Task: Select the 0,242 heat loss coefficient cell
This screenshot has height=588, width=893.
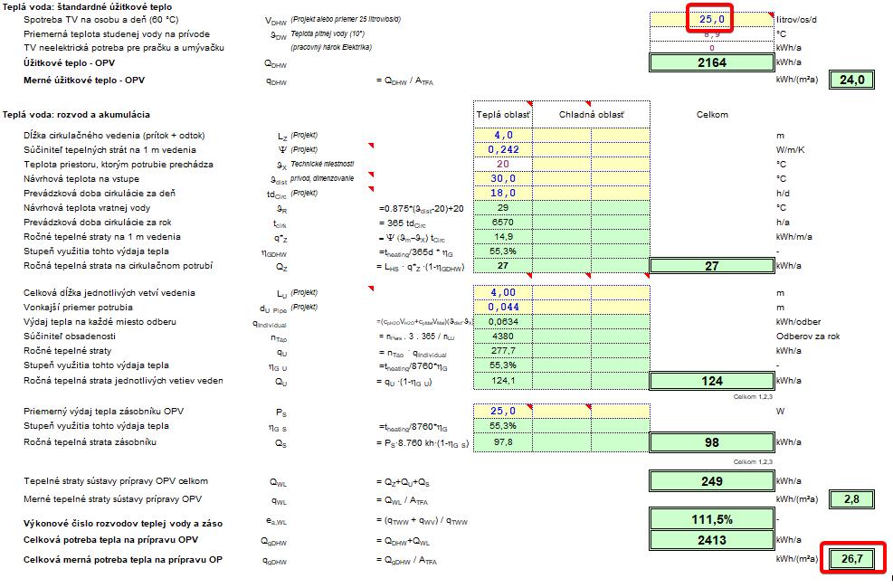Action: pos(502,149)
